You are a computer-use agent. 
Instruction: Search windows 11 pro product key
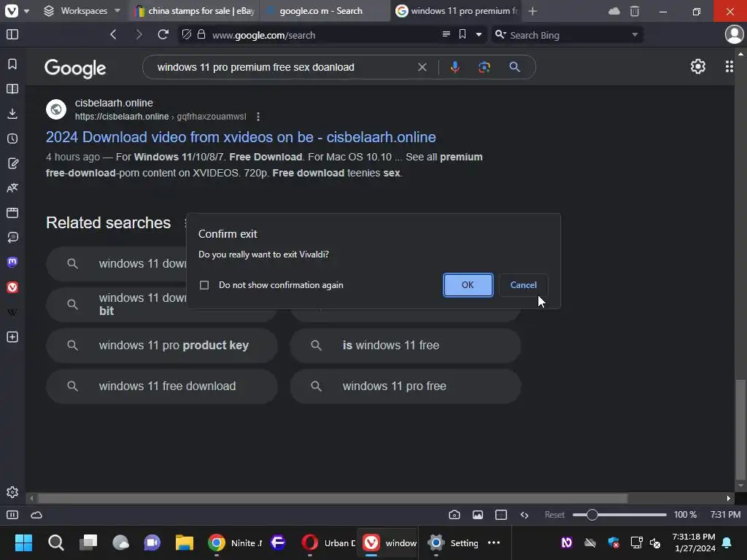[x=162, y=345]
